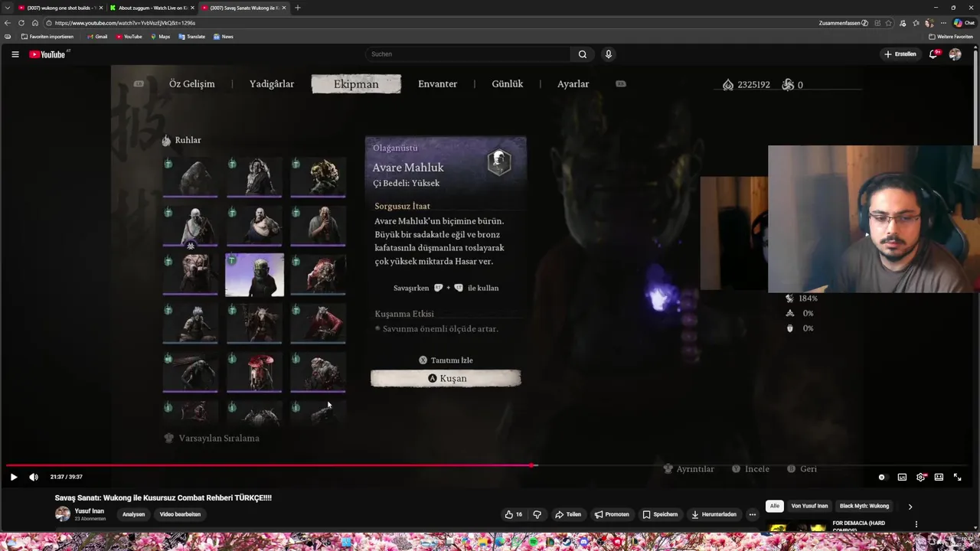Screen dimensions: 980x551
Task: Open the browser tab search dropdown
Action: (7, 8)
